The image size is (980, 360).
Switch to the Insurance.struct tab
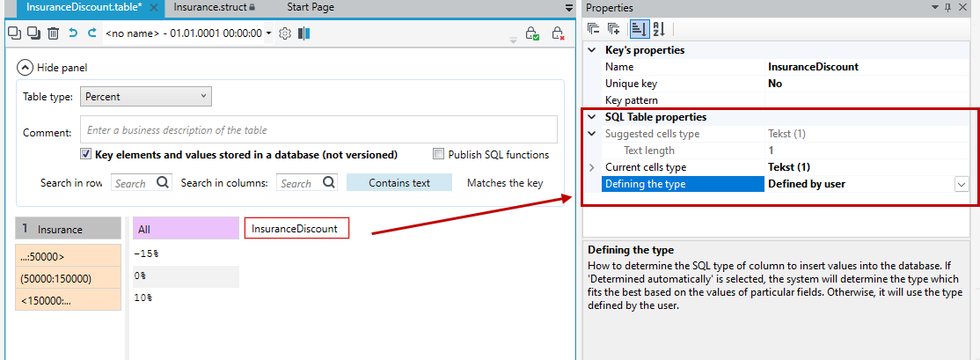click(x=210, y=8)
